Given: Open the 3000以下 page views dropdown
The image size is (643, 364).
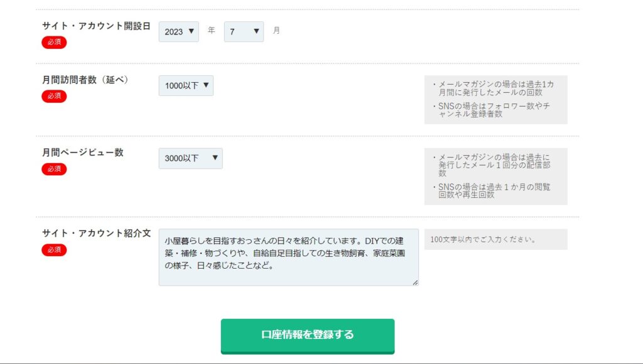Looking at the screenshot, I should 191,158.
